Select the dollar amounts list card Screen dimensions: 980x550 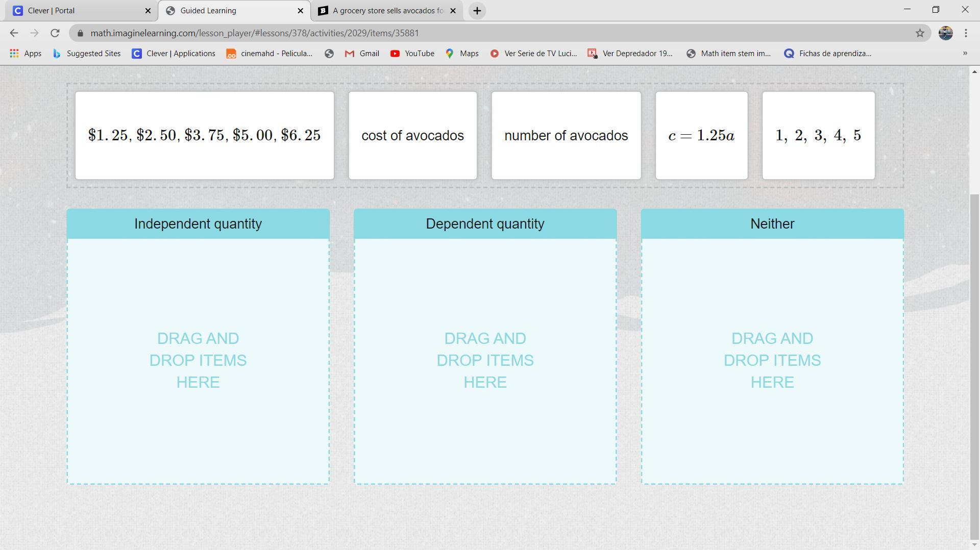(x=205, y=136)
